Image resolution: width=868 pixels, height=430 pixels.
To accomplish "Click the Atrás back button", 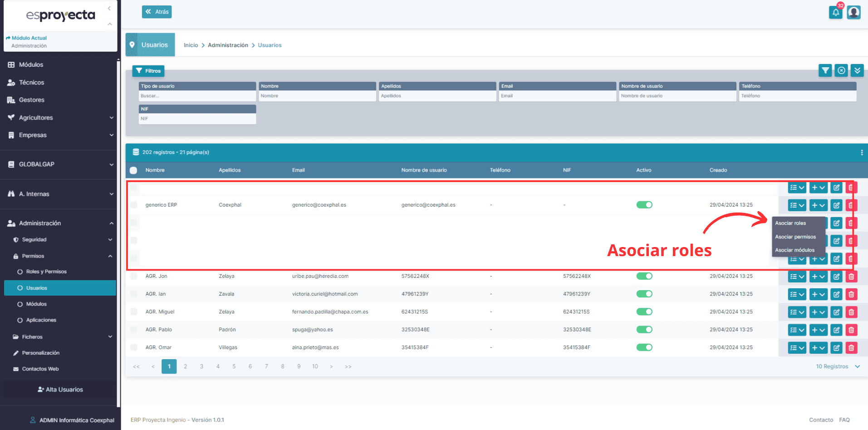I will pos(157,12).
